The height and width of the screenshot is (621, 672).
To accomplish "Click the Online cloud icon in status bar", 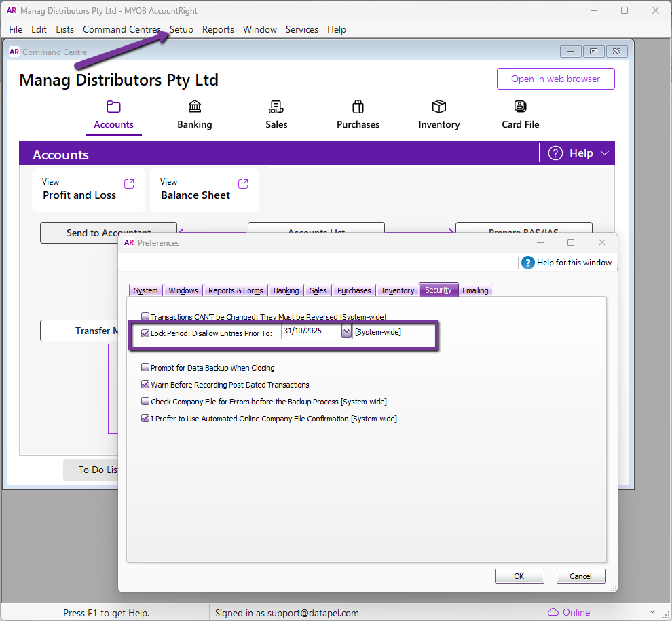I will [553, 612].
